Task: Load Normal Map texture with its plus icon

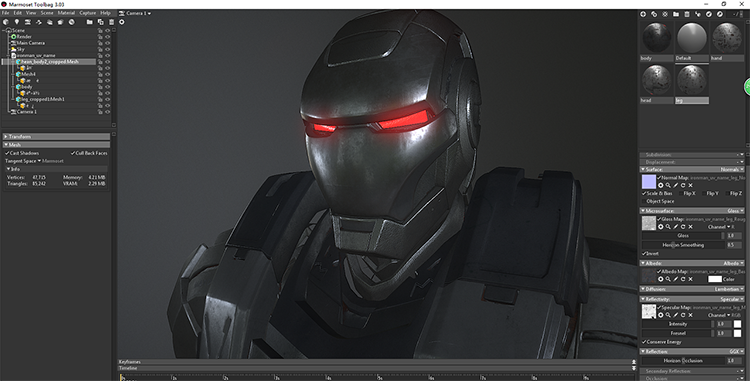Action: 661,185
